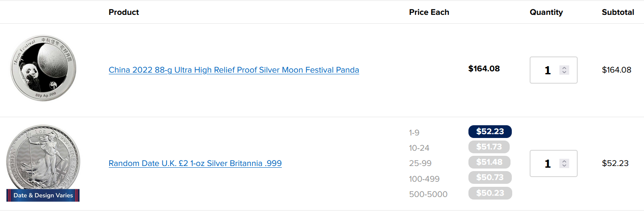Open the Random Date Silver Britannia link

click(195, 163)
